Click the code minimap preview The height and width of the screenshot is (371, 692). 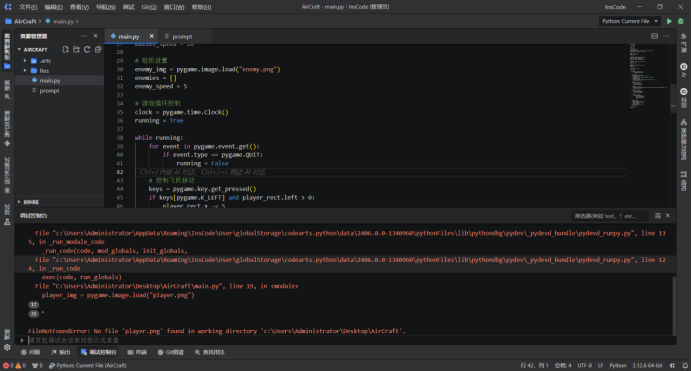click(x=650, y=75)
